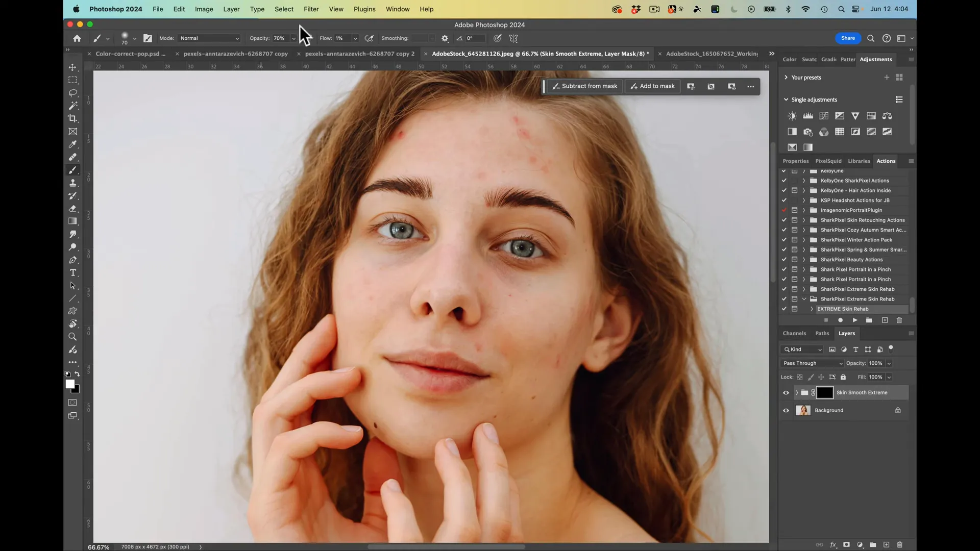This screenshot has width=980, height=551.
Task: Open macOS Wi-Fi menu bar icon
Action: (805, 9)
